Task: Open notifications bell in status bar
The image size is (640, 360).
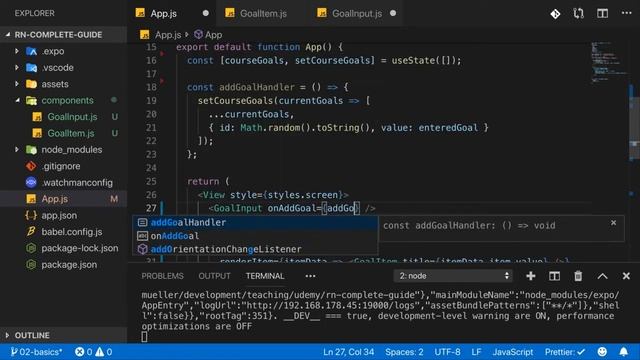Action: click(x=624, y=351)
